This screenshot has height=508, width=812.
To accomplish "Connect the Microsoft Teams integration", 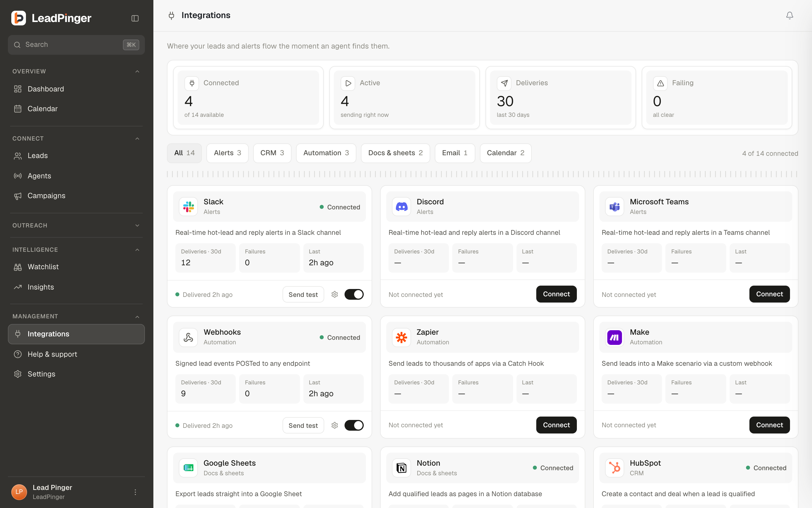I will tap(769, 294).
